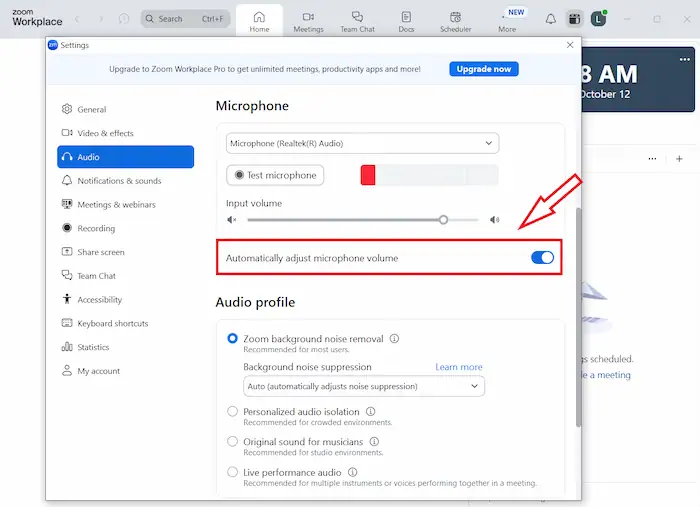Click the notifications bell icon
Screen dimensions: 700x507
click(550, 19)
